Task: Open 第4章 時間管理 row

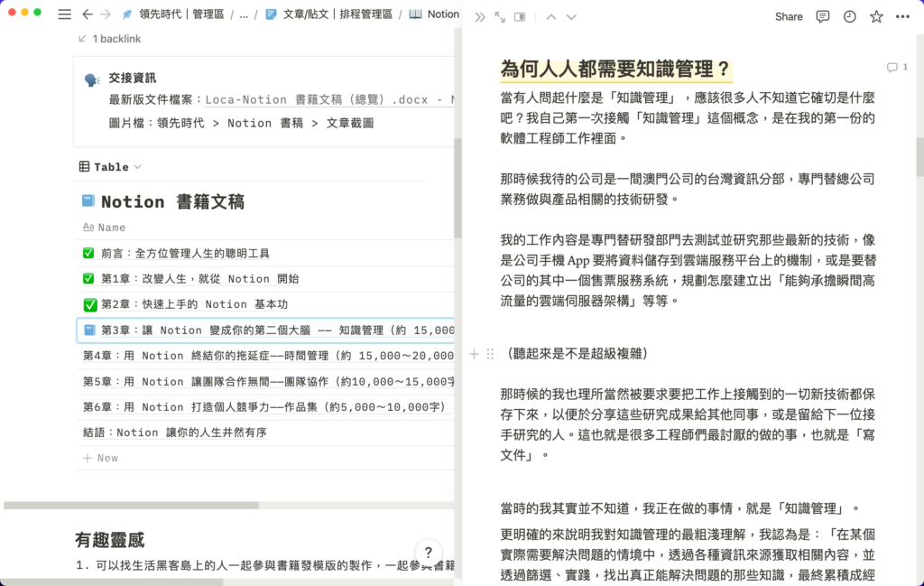Action: (268, 356)
